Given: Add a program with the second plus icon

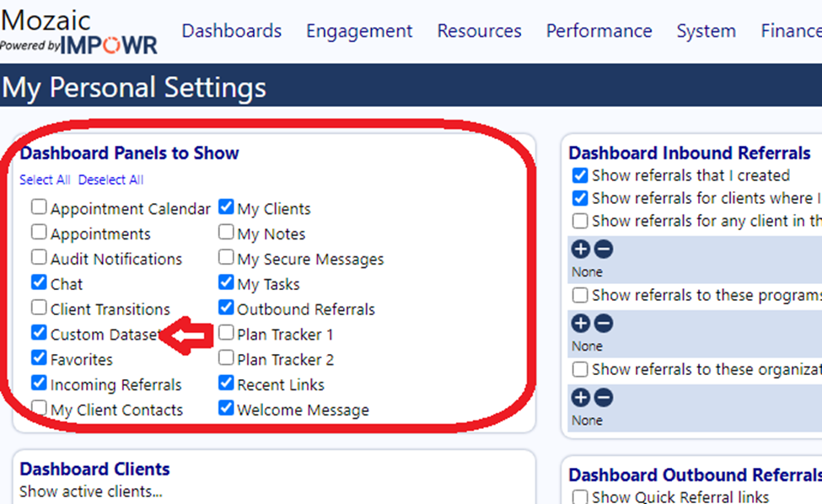Looking at the screenshot, I should [x=580, y=324].
